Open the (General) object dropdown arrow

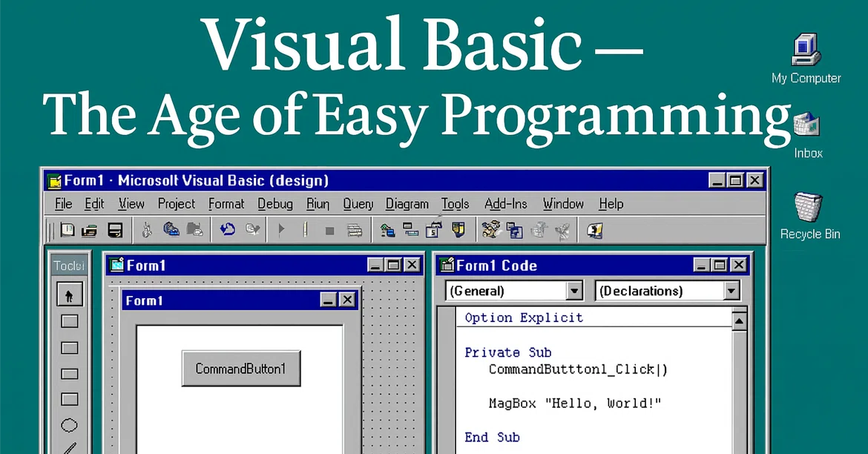click(x=574, y=291)
